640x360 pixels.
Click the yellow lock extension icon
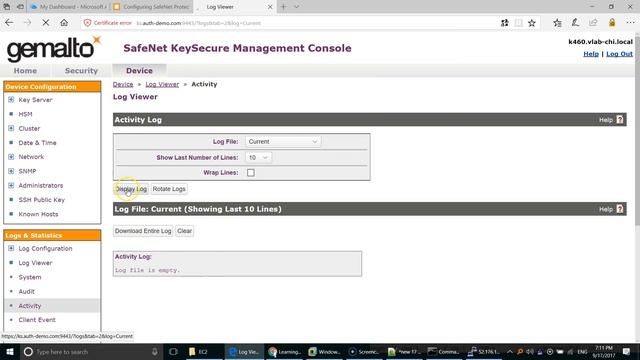tap(612, 23)
